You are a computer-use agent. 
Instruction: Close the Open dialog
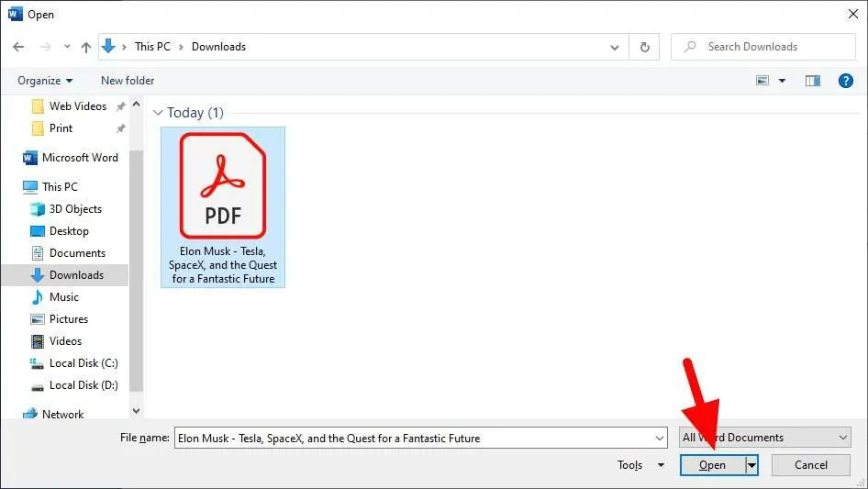click(x=853, y=14)
